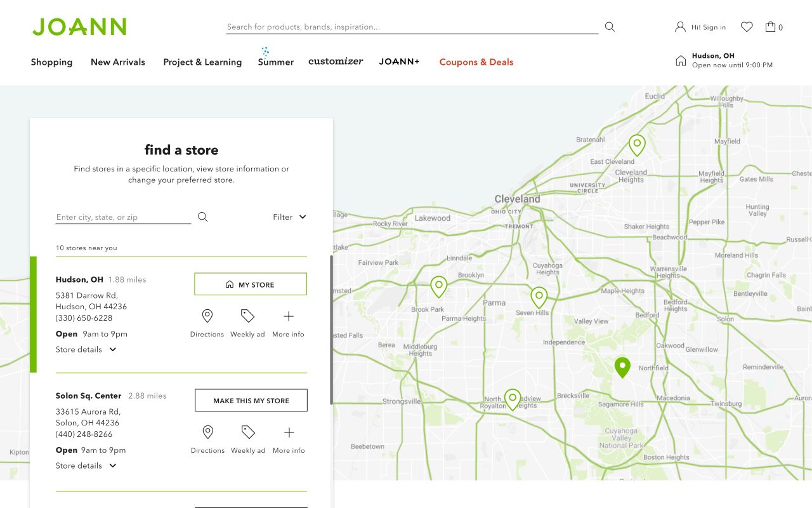This screenshot has width=812, height=508.
Task: Click More info plus for Solon Sq. Center
Action: pyautogui.click(x=289, y=432)
